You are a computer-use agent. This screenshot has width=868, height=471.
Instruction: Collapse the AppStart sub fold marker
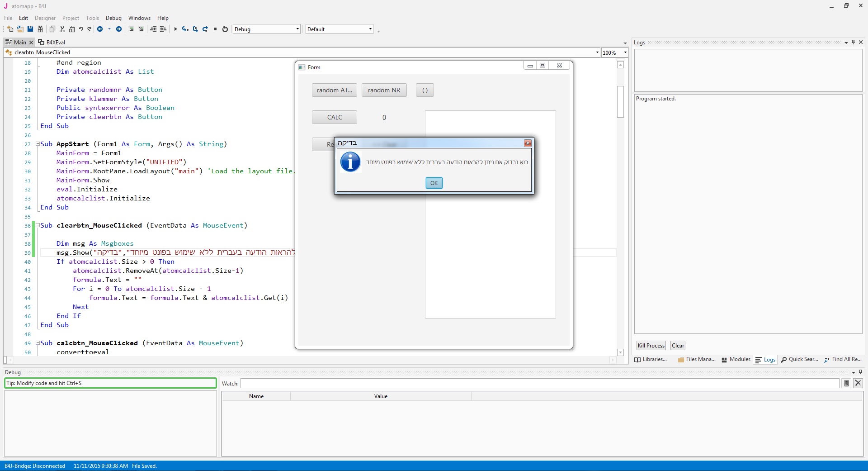[38, 144]
